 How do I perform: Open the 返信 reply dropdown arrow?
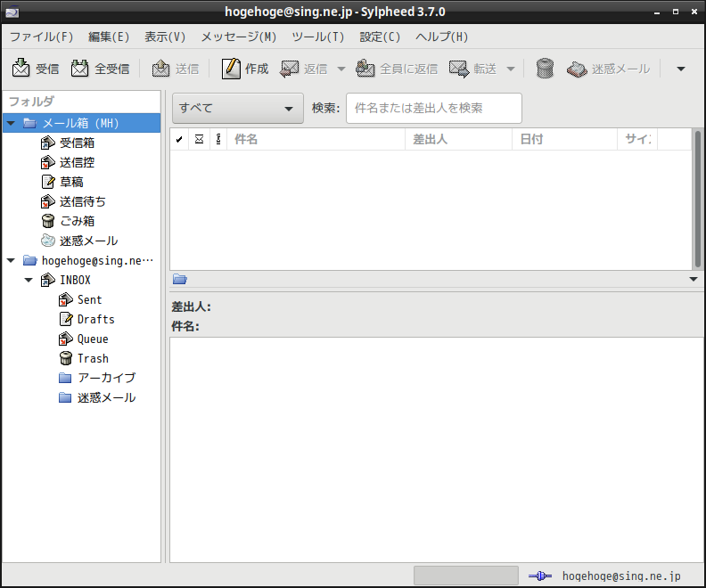(x=341, y=69)
